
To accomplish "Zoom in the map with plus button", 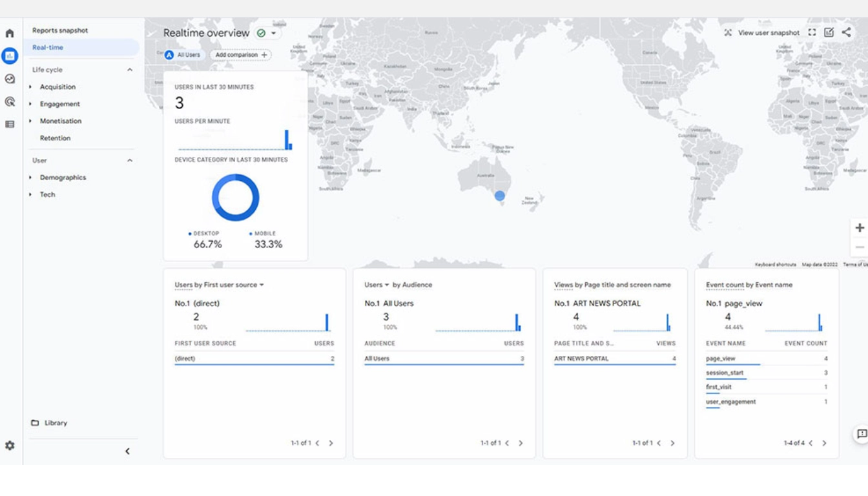I will (x=860, y=227).
